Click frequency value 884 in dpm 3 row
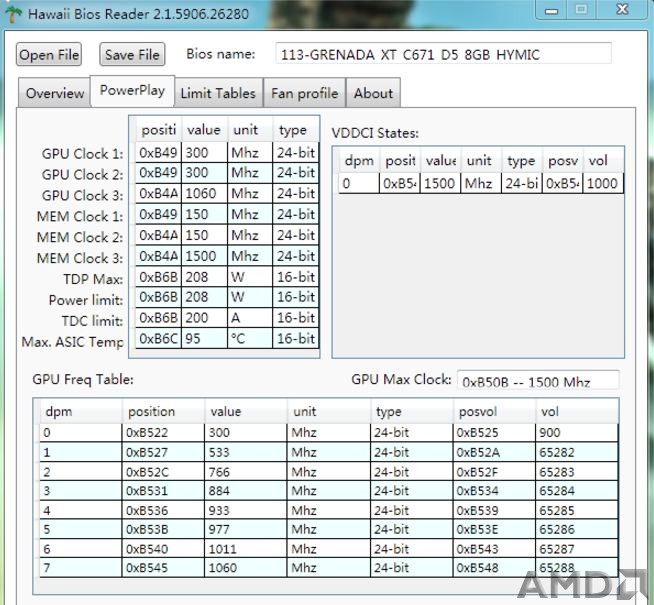 [246, 491]
